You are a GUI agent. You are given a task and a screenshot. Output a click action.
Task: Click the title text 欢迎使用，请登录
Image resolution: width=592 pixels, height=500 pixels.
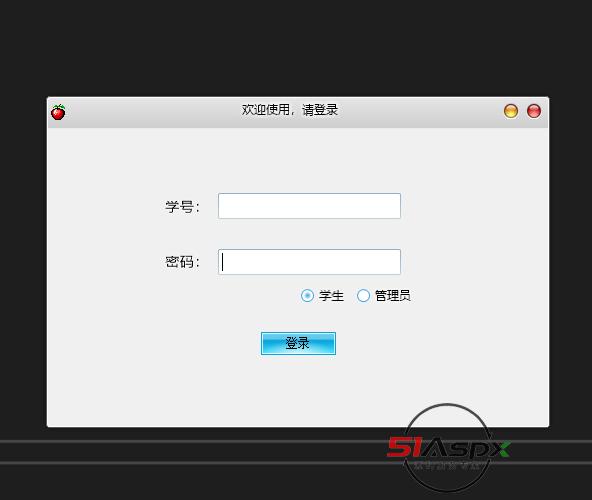point(290,110)
